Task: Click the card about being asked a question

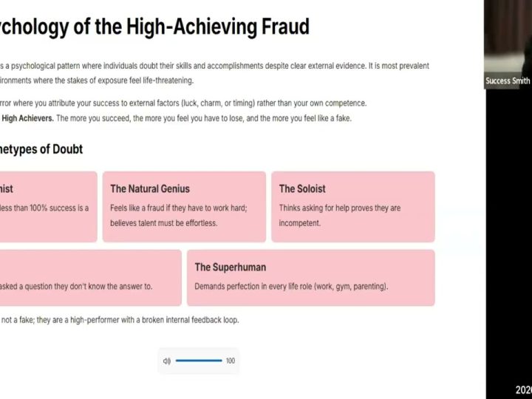Action: point(89,286)
